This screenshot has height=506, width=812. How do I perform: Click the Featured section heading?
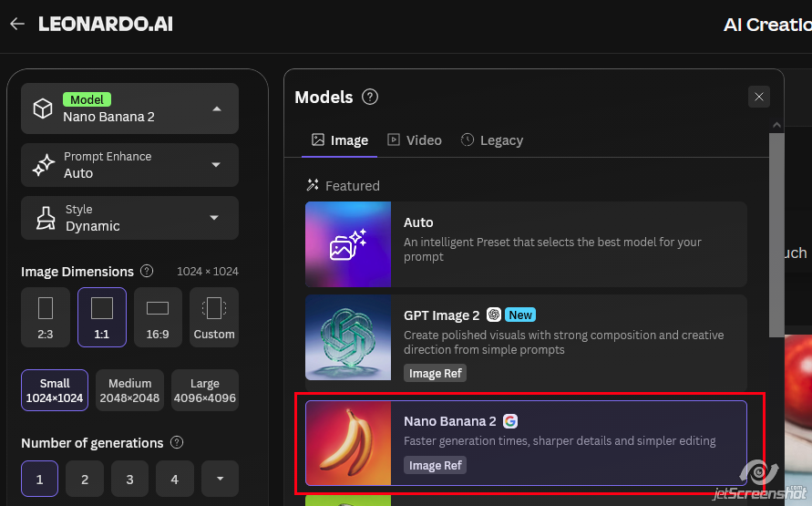352,185
